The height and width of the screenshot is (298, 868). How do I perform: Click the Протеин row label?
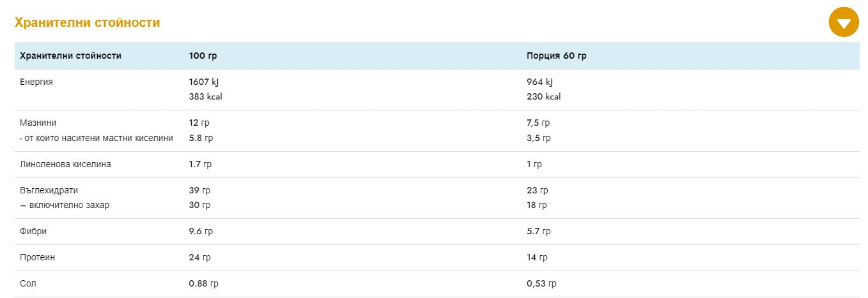tap(38, 257)
